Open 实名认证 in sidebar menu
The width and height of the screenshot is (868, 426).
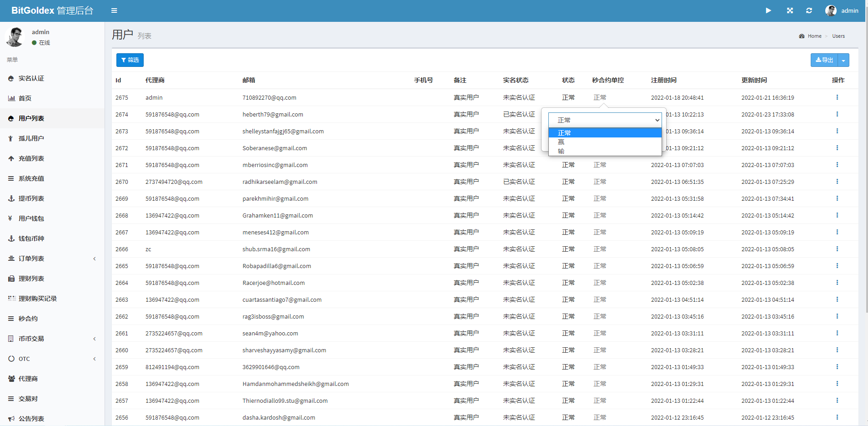(x=31, y=78)
